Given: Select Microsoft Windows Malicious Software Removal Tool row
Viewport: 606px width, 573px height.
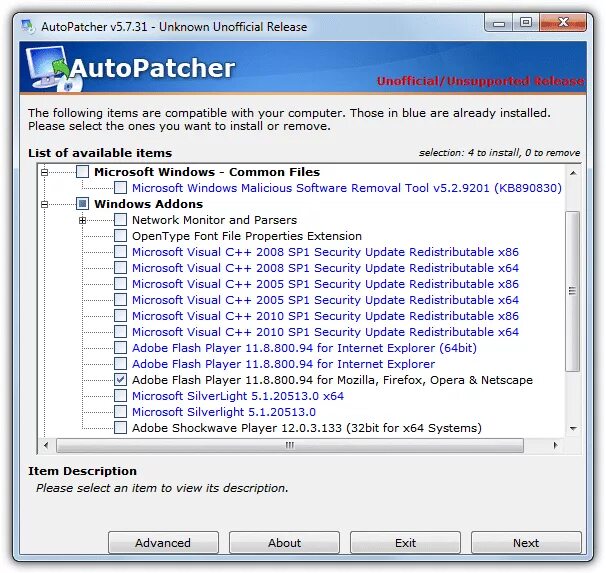Looking at the screenshot, I should (x=347, y=188).
